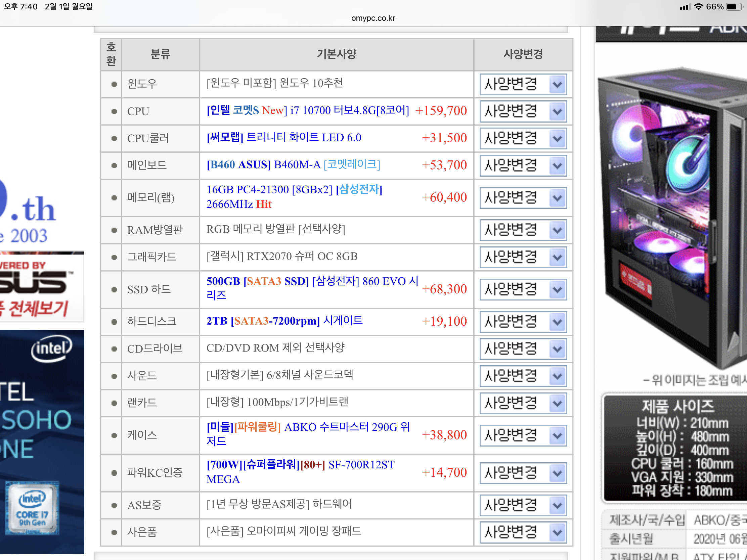Viewport: 747px width, 560px height.
Task: Click the 트리니티 화이트 LED 6.0 cooler link
Action: [284, 137]
